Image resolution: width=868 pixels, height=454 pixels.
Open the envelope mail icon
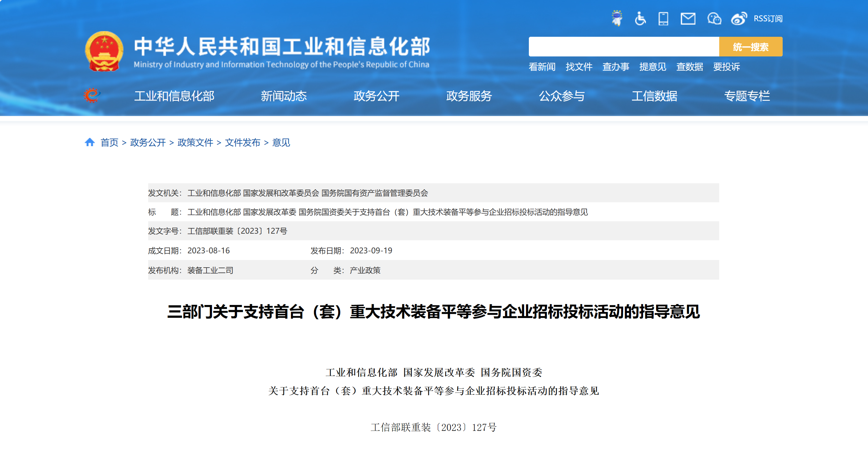[x=688, y=18]
